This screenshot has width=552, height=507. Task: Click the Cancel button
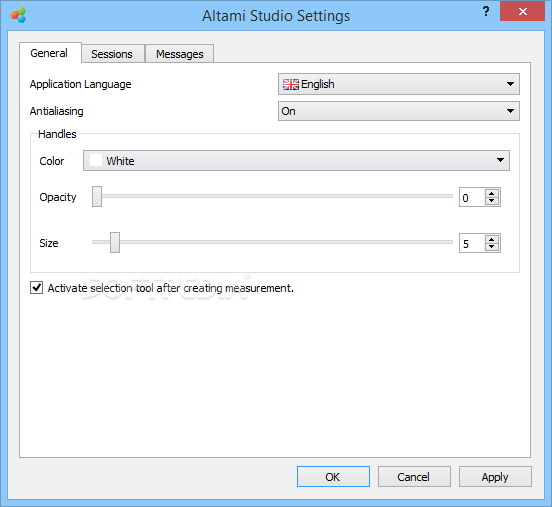tap(414, 477)
